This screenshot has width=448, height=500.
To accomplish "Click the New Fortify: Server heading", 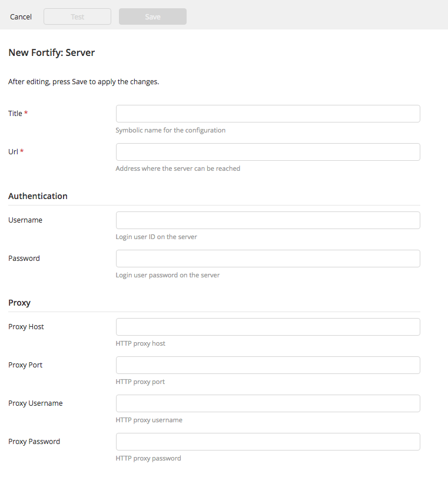I will click(51, 52).
